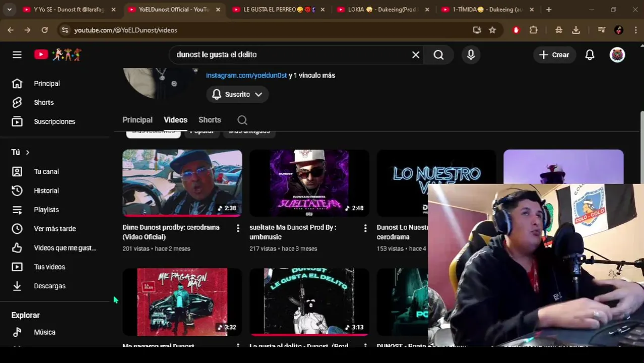This screenshot has height=363, width=644.
Task: Switch to LE GUSTA EL PERREO tab
Action: pos(279,10)
